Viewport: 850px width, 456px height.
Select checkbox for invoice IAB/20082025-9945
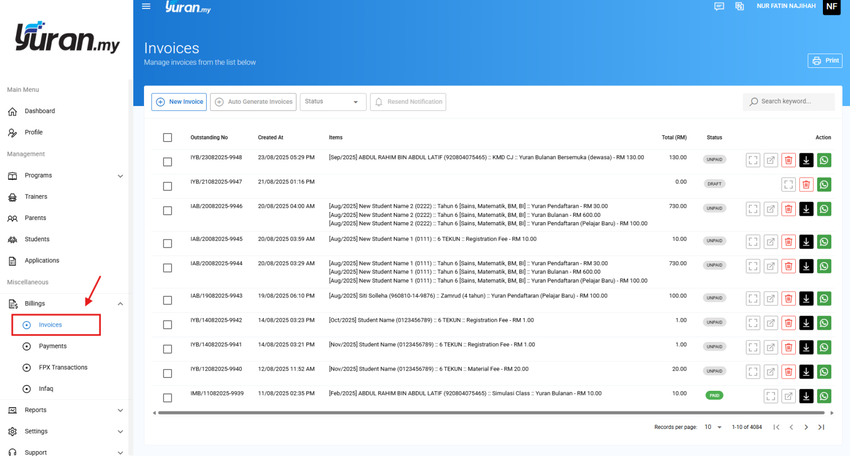point(168,243)
